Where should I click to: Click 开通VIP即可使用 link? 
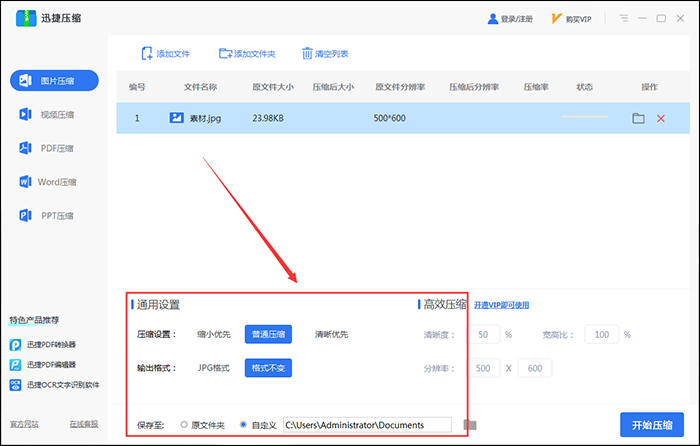click(501, 305)
